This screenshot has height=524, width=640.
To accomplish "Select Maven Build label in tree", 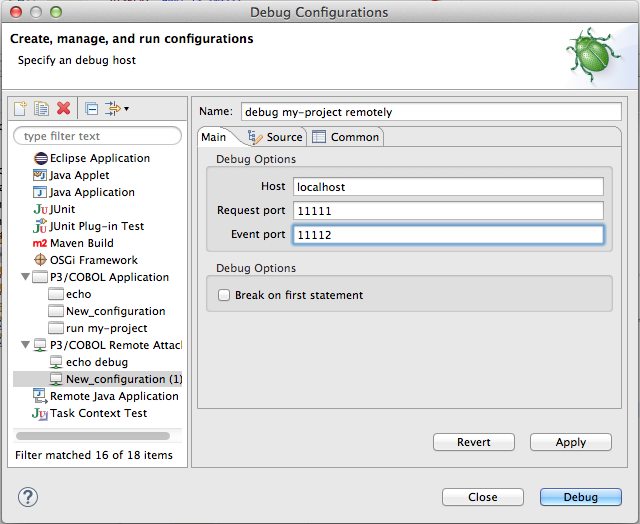I will 82,243.
